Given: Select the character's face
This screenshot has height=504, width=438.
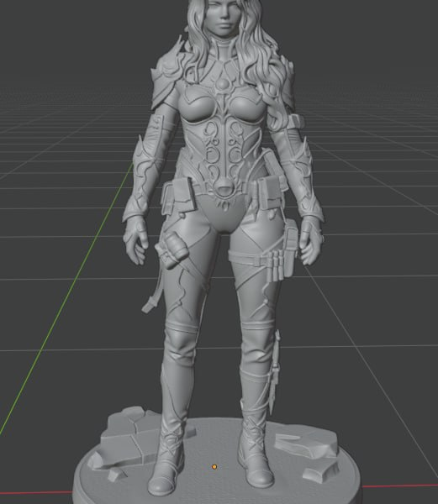Looking at the screenshot, I should (223, 18).
